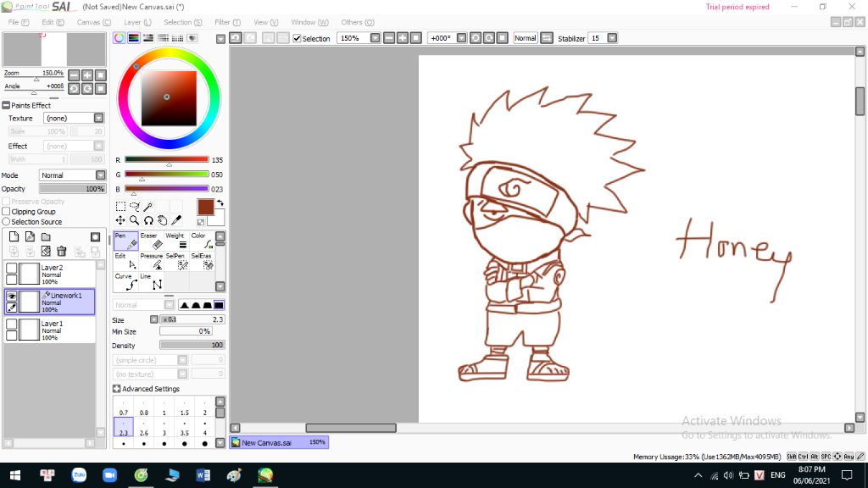Viewport: 868px width, 488px height.
Task: Open the Window menu
Action: coord(309,22)
